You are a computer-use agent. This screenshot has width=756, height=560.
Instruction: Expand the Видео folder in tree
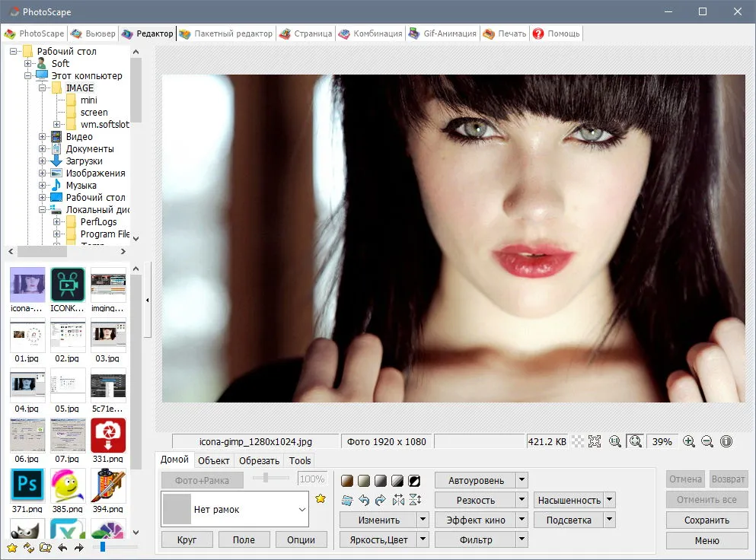[43, 137]
